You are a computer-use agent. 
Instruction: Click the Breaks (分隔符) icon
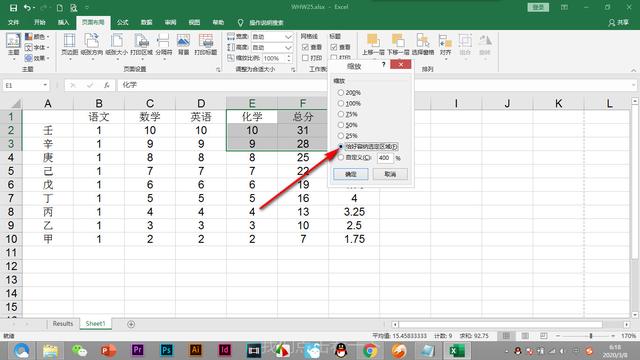click(x=163, y=45)
